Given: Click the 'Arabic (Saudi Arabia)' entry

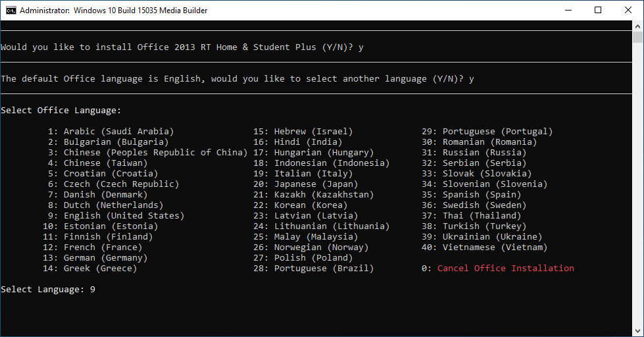Looking at the screenshot, I should [x=118, y=132].
